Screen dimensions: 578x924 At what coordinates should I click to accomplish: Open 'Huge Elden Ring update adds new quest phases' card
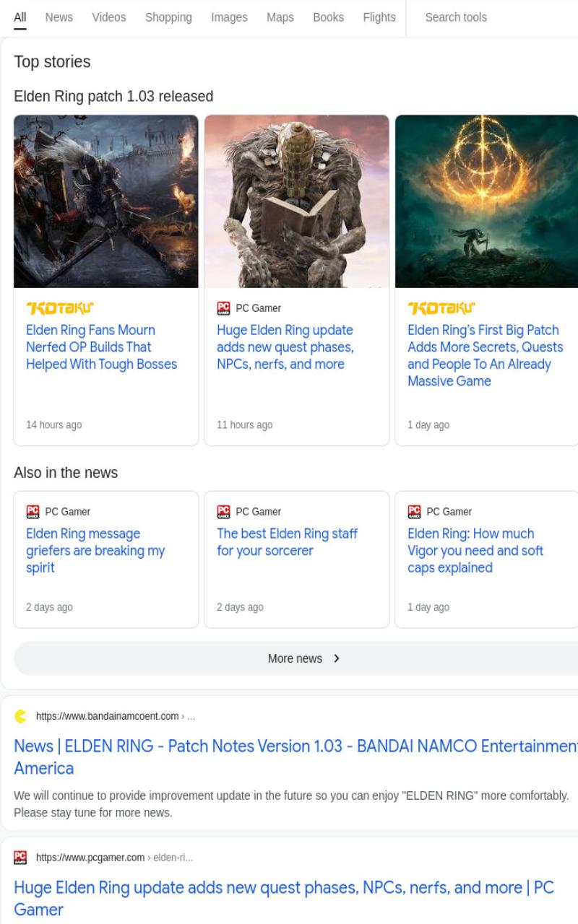coord(285,347)
